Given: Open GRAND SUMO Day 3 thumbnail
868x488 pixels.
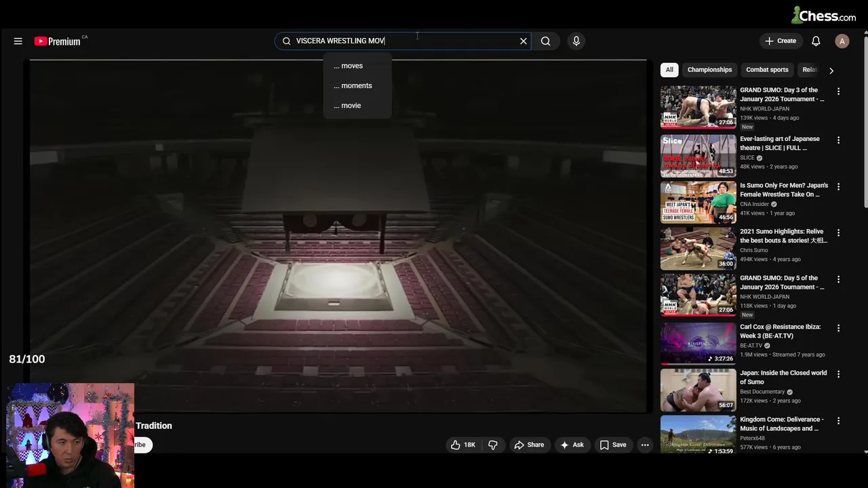Looking at the screenshot, I should pyautogui.click(x=698, y=107).
